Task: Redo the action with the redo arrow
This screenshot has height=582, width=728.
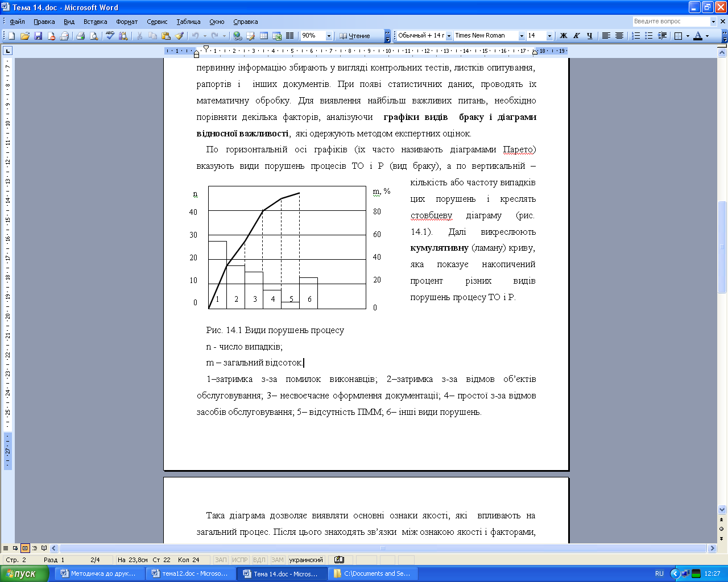Action: tap(214, 36)
